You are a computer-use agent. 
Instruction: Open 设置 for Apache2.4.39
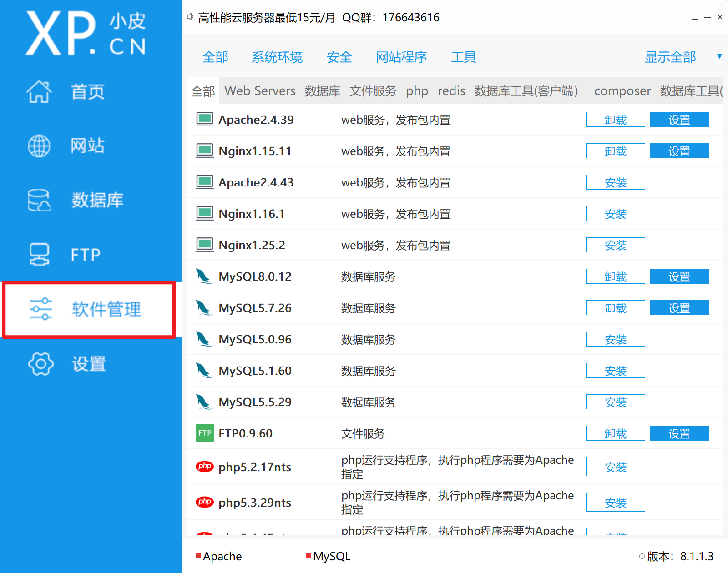coord(679,120)
